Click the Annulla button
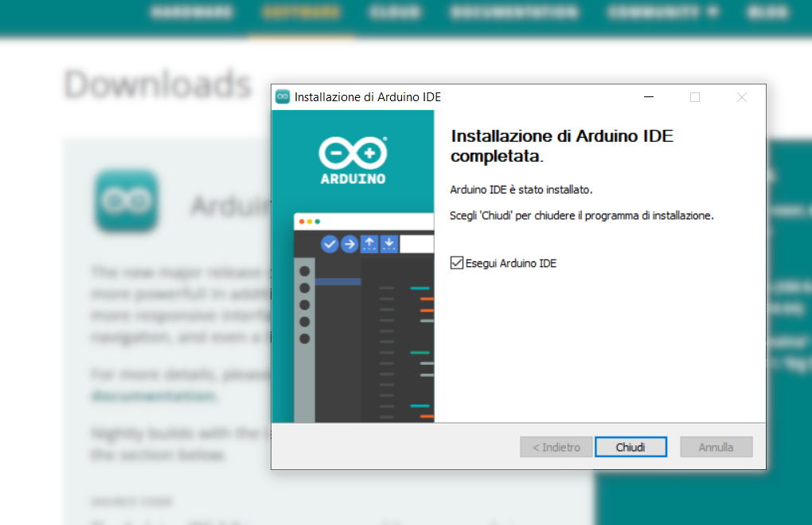Viewport: 812px width, 525px height. coord(716,447)
